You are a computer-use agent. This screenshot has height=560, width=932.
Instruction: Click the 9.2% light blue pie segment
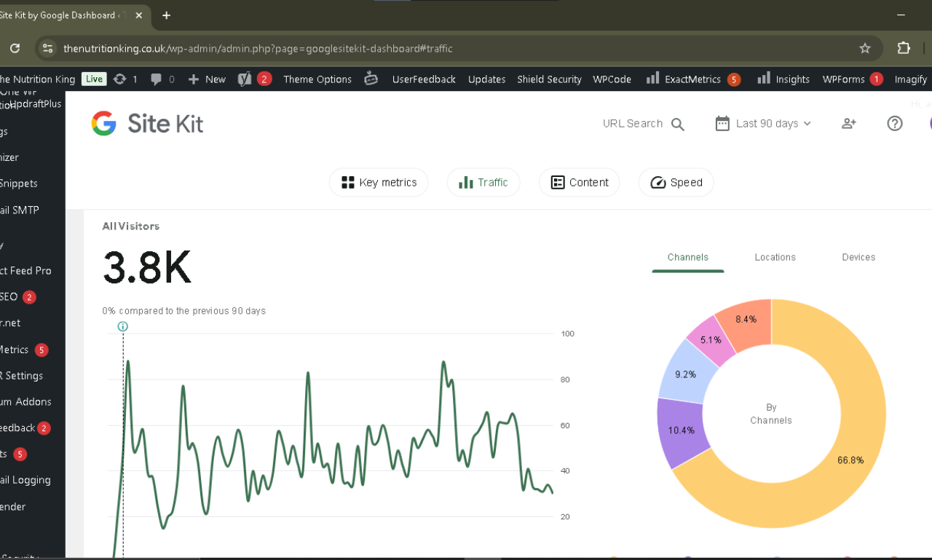coord(685,374)
